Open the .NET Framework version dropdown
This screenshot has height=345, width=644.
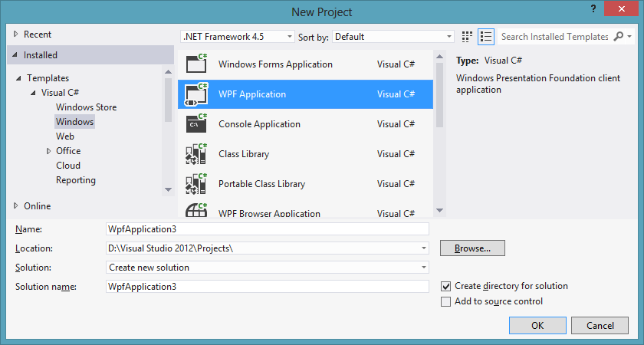tap(237, 37)
